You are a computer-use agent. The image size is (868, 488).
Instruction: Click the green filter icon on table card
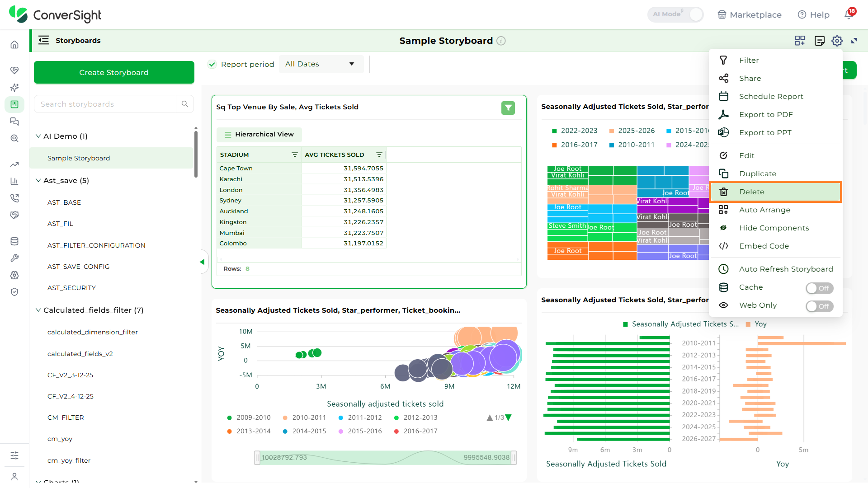508,108
